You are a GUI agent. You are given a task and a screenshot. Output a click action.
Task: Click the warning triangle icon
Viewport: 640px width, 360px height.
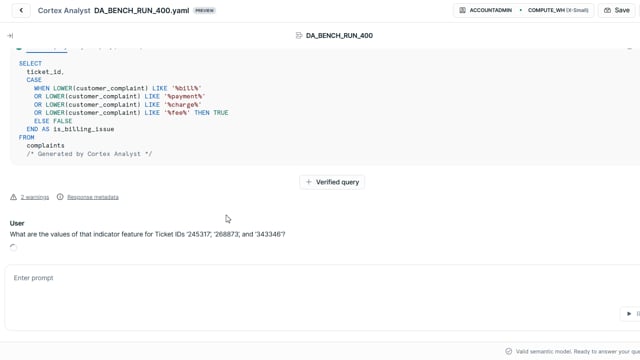click(x=13, y=197)
